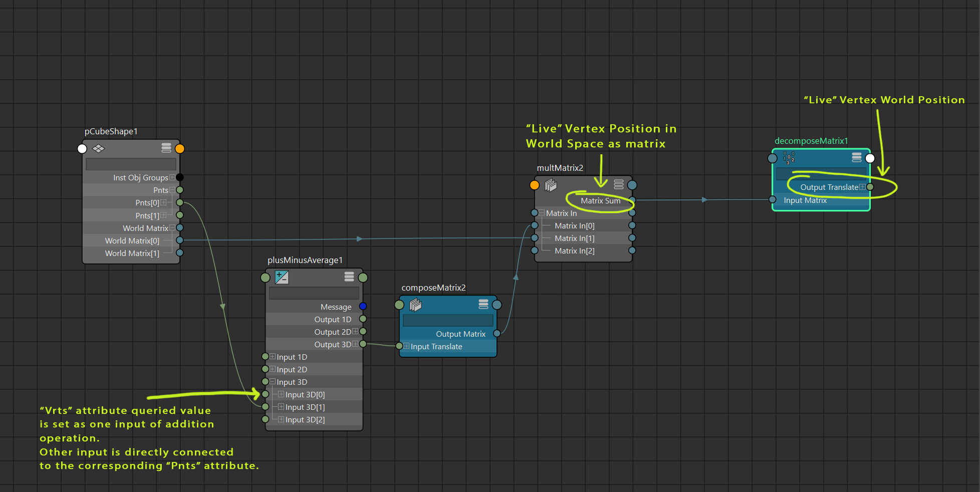Click the pCubeShape1 mesh node icon

99,148
